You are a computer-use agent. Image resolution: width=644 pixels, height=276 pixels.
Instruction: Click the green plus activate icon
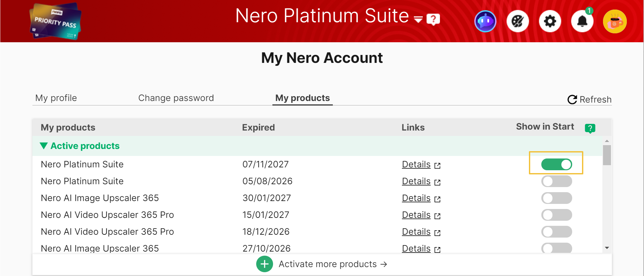264,264
